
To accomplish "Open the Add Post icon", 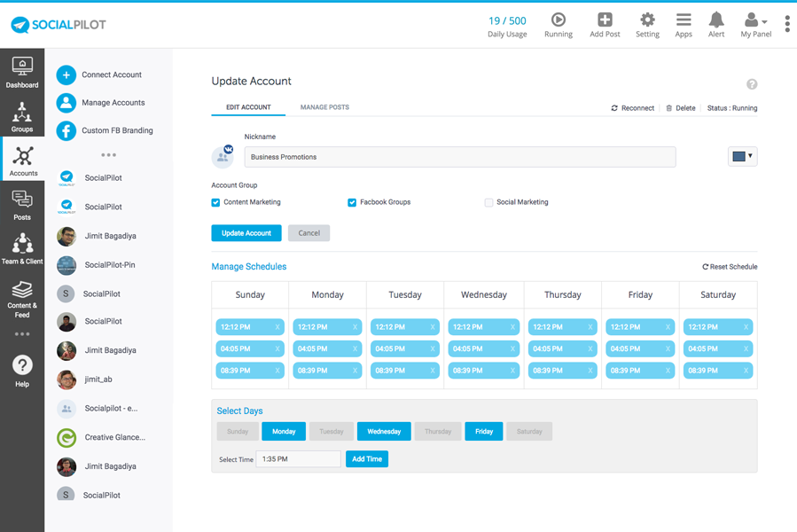I will [x=605, y=20].
